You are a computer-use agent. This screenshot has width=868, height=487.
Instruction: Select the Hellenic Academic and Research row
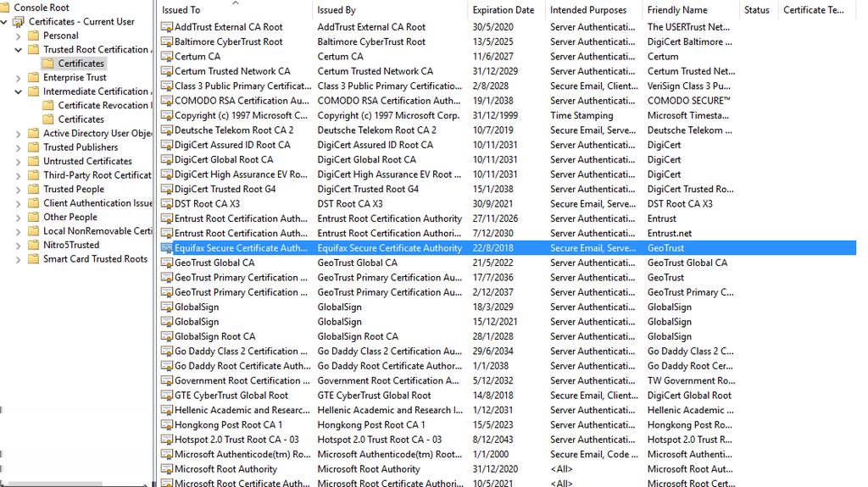pos(507,410)
